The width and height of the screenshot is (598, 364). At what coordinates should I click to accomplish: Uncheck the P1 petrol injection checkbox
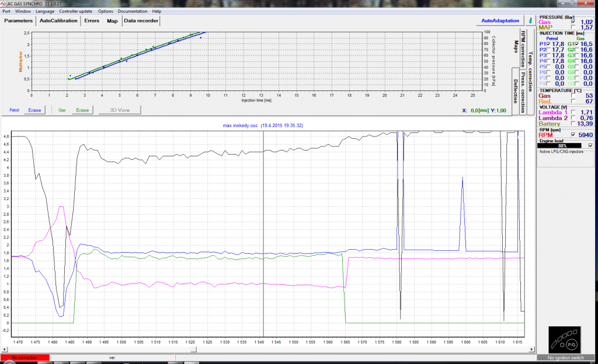[549, 44]
